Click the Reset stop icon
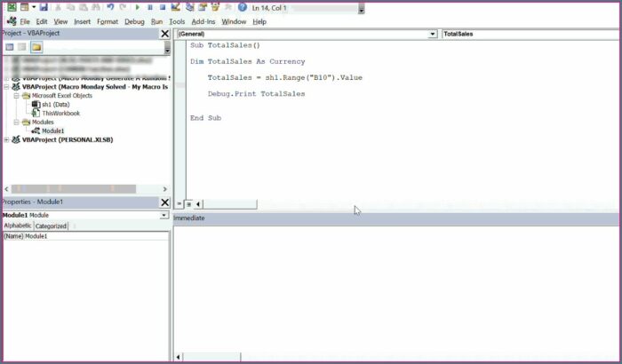Image resolution: width=622 pixels, height=364 pixels. coord(163,7)
